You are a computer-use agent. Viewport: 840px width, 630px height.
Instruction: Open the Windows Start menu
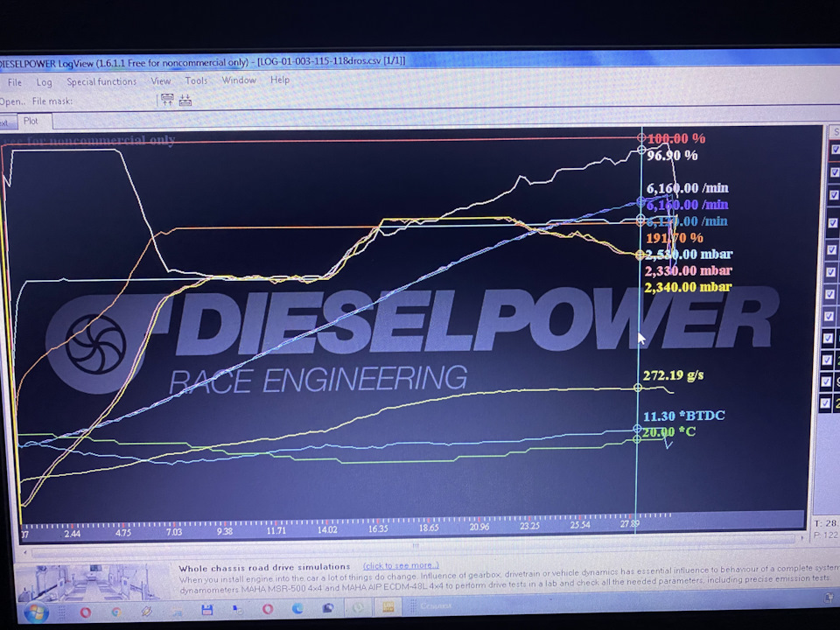[x=35, y=612]
